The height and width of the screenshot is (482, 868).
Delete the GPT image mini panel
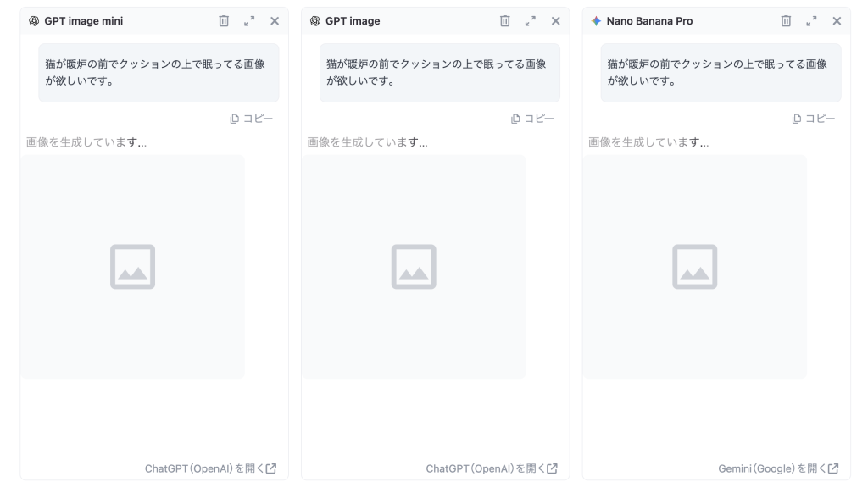[224, 21]
